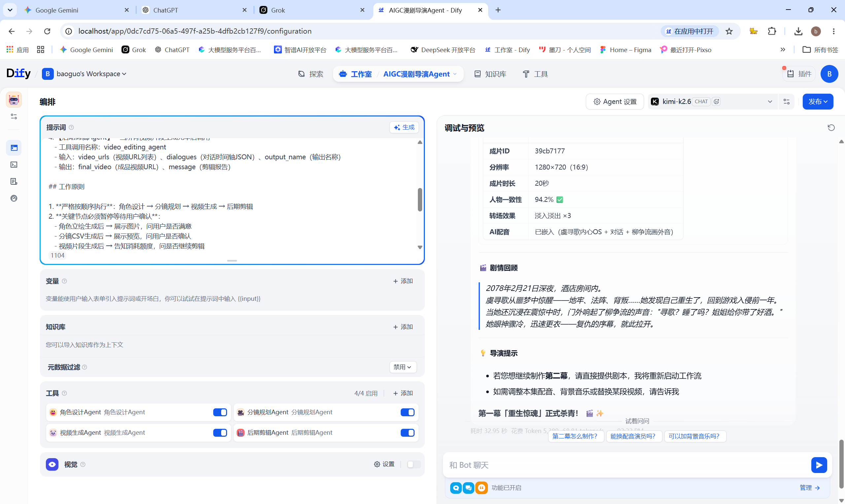Bookmark this page with star icon
Viewport: 845px width, 504px height.
point(729,31)
